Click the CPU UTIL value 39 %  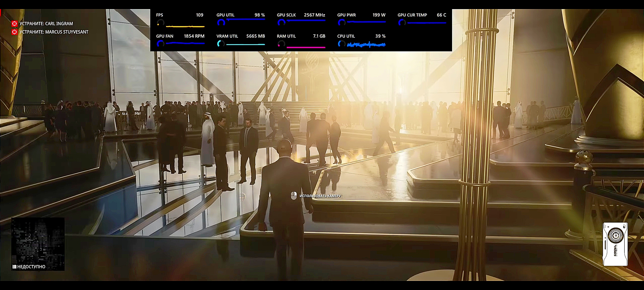pyautogui.click(x=380, y=36)
